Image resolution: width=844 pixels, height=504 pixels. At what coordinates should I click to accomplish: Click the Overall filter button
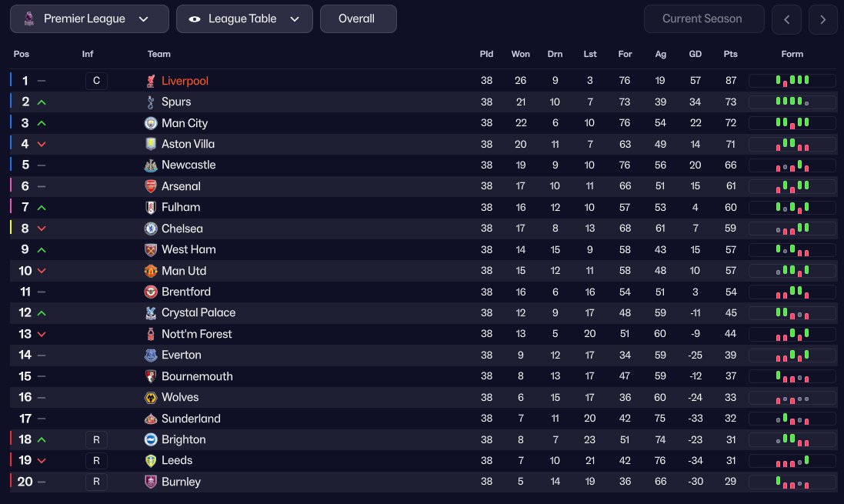(x=358, y=19)
